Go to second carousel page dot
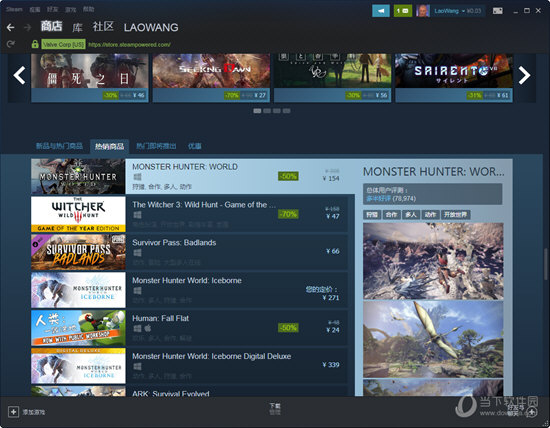Viewport: 550px width, 428px height. point(267,111)
